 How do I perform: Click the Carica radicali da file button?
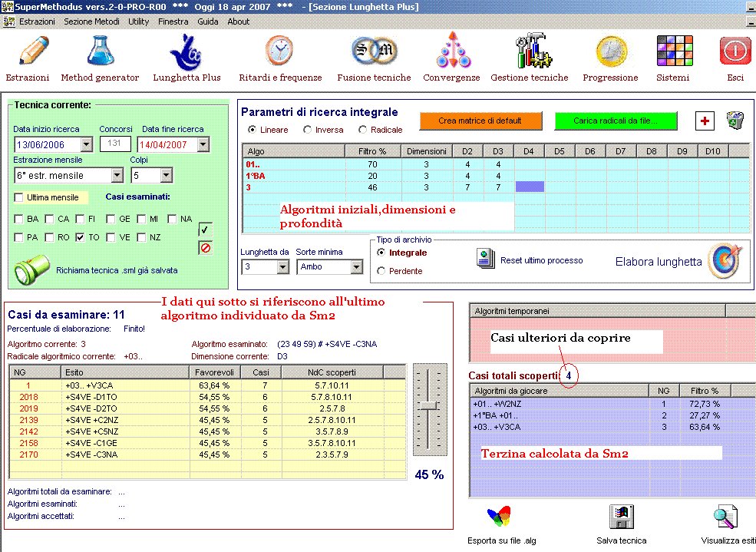click(616, 121)
